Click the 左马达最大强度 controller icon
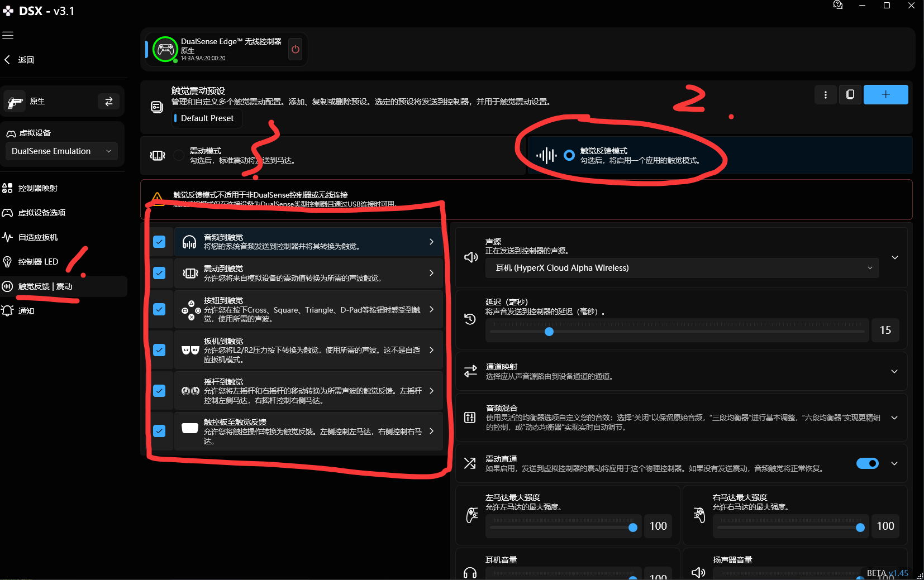This screenshot has height=580, width=924. pyautogui.click(x=472, y=515)
